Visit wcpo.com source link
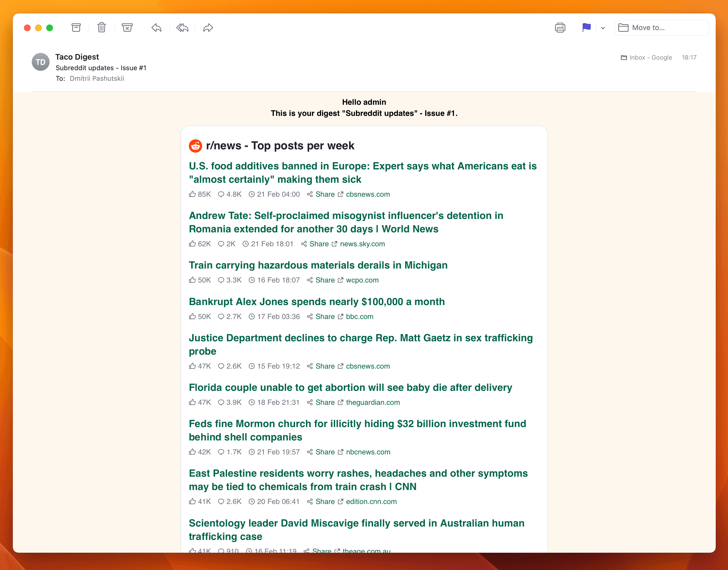The image size is (728, 570). tap(362, 280)
